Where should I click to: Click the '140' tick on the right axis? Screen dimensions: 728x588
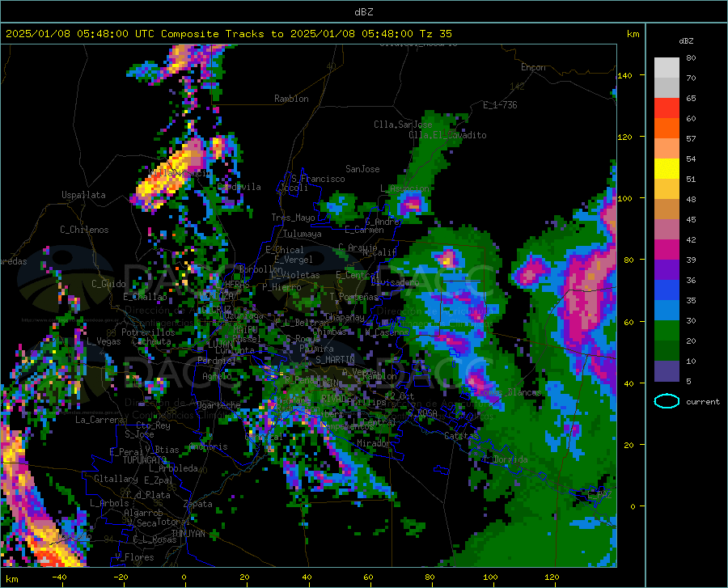coord(624,76)
